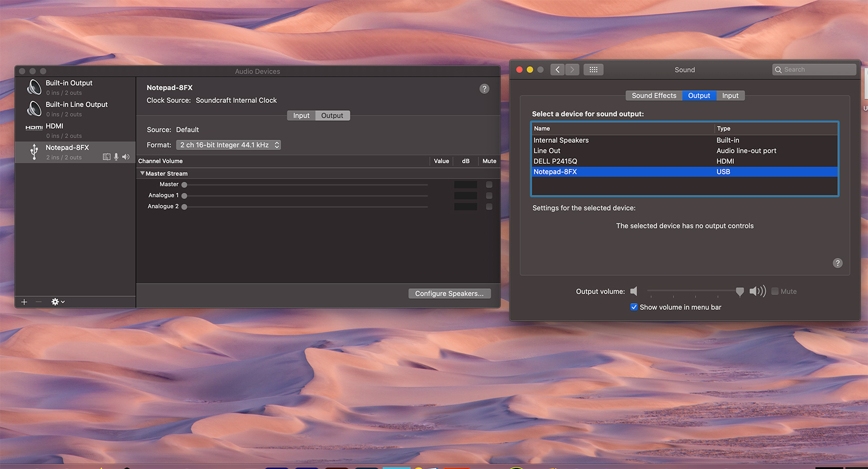Select Built-in Output speaker icon in Audio Devices

(34, 87)
